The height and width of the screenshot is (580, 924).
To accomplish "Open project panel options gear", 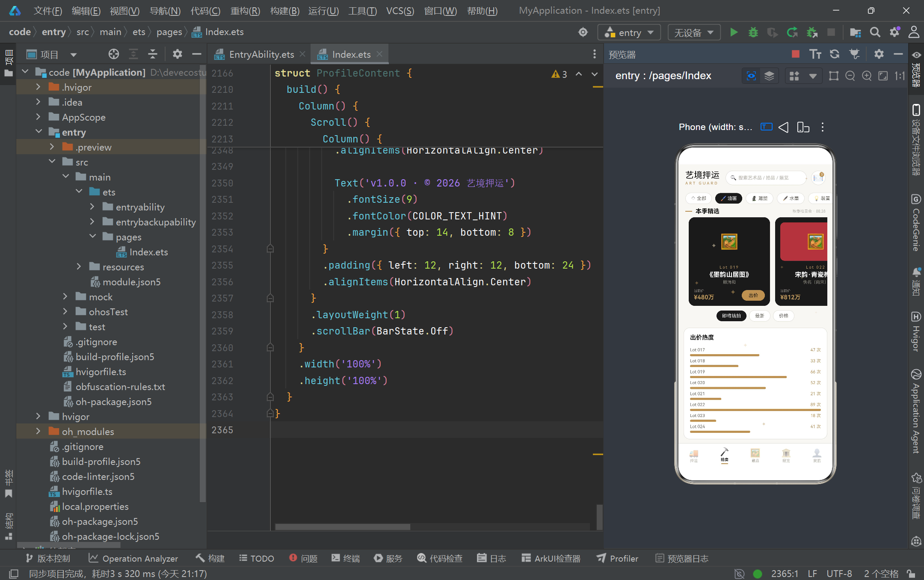I will point(177,54).
